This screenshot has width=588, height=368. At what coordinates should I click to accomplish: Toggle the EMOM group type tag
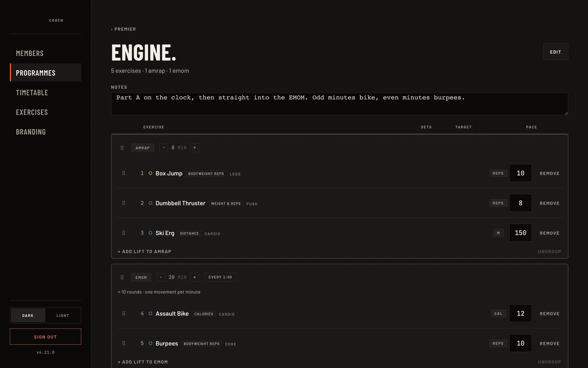click(141, 277)
